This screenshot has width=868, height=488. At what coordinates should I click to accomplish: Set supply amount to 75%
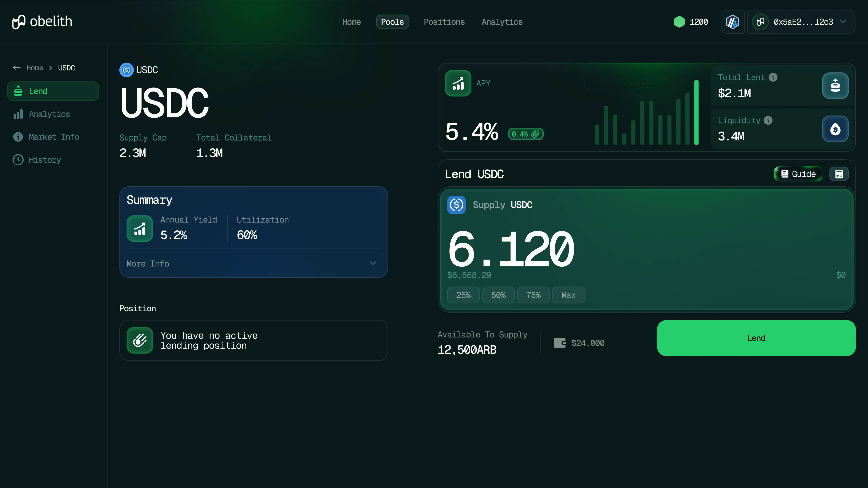tap(533, 295)
